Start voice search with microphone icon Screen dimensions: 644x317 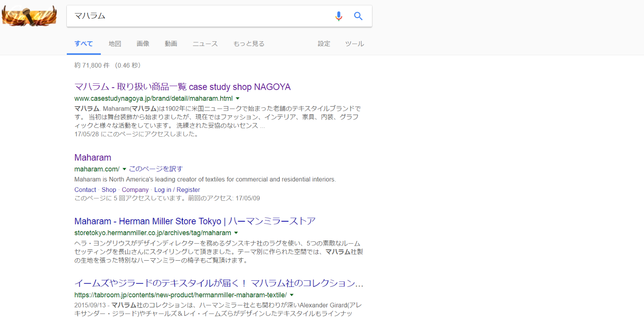pos(339,16)
